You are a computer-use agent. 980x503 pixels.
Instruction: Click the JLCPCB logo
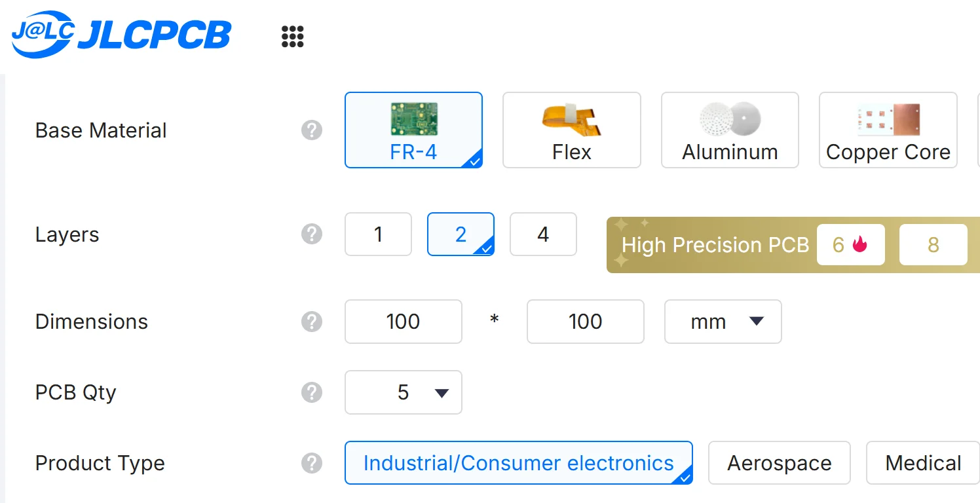[121, 35]
